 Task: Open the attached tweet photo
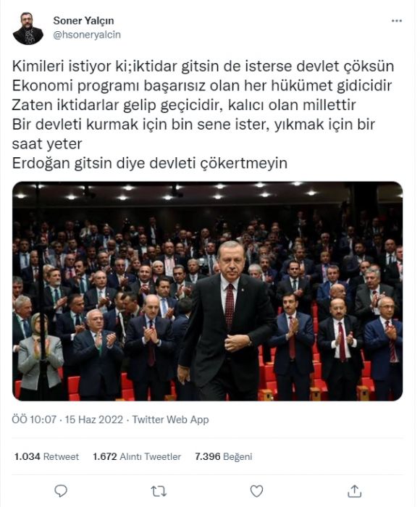(x=208, y=291)
